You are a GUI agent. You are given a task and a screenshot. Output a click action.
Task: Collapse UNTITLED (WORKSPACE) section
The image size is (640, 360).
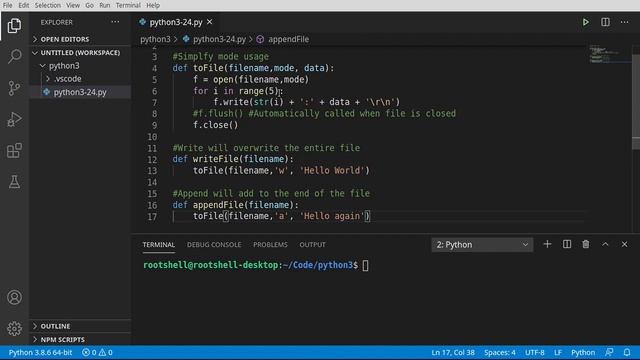tap(80, 53)
